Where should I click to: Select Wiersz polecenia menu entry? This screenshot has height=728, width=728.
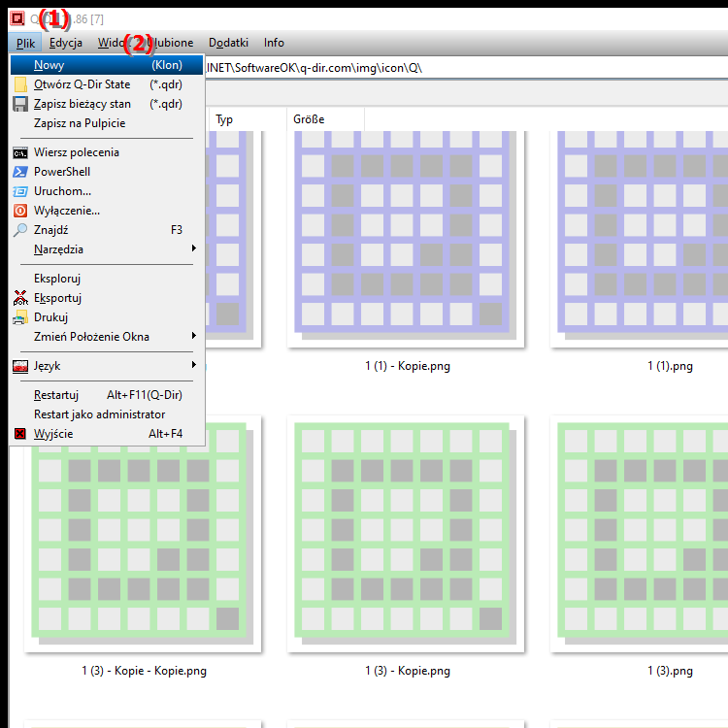[107, 152]
